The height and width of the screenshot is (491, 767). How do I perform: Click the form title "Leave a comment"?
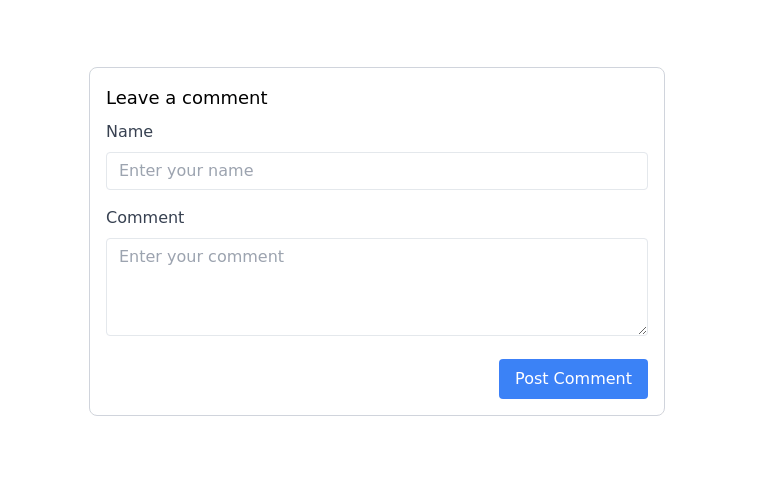tap(186, 98)
